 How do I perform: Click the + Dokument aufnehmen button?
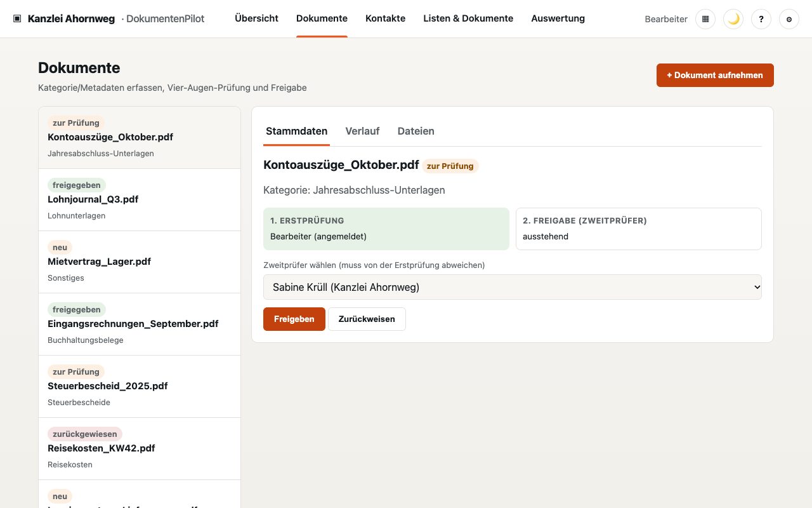coord(715,75)
